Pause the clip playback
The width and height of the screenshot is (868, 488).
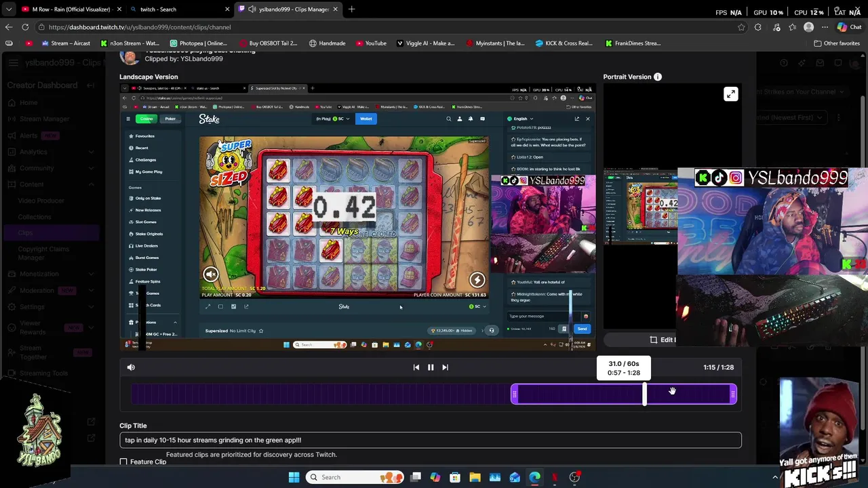(431, 367)
